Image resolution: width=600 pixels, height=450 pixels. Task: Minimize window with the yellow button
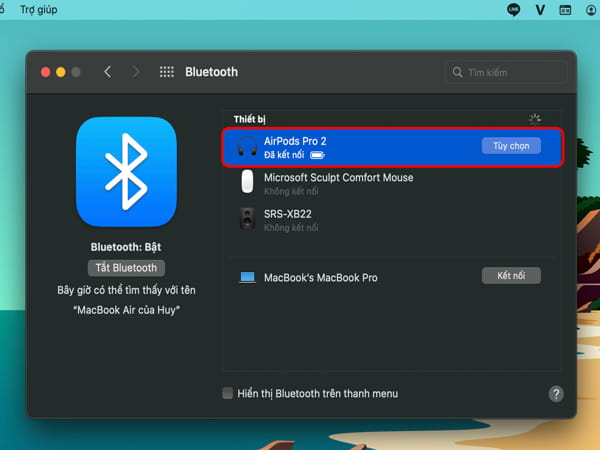tap(60, 72)
